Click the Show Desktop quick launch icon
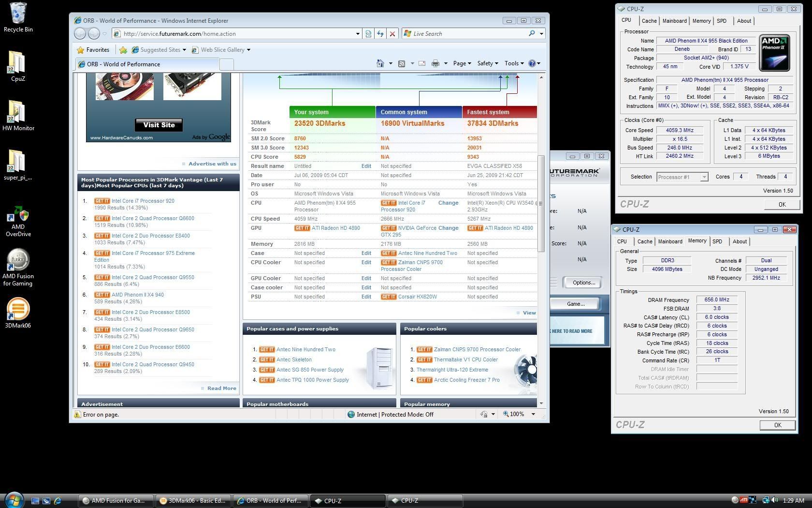The height and width of the screenshot is (508, 812). pos(35,501)
